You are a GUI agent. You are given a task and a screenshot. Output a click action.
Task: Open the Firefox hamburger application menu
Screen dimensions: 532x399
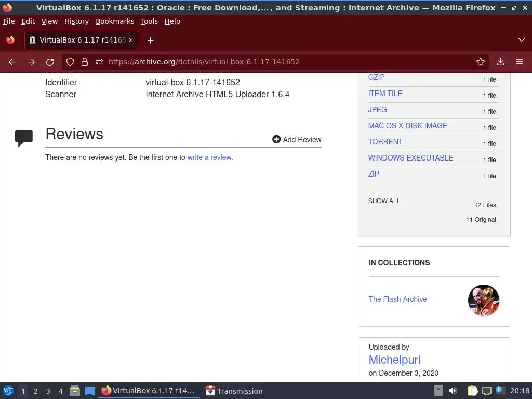coord(520,62)
